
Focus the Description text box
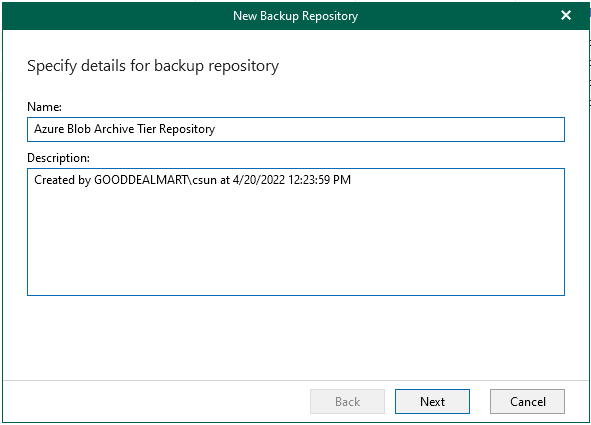296,232
